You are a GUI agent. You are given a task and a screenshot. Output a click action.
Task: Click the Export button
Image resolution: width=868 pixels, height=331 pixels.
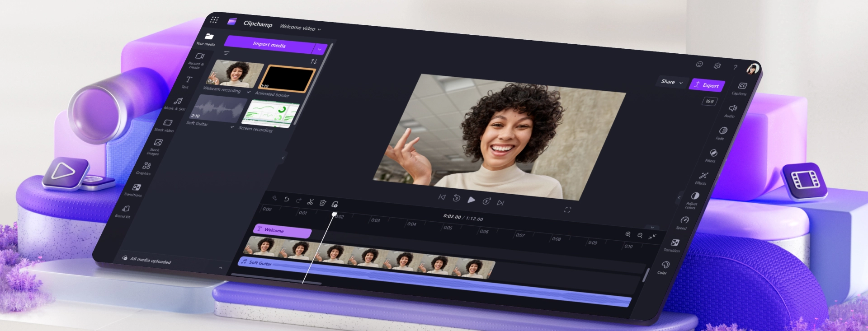pos(707,85)
